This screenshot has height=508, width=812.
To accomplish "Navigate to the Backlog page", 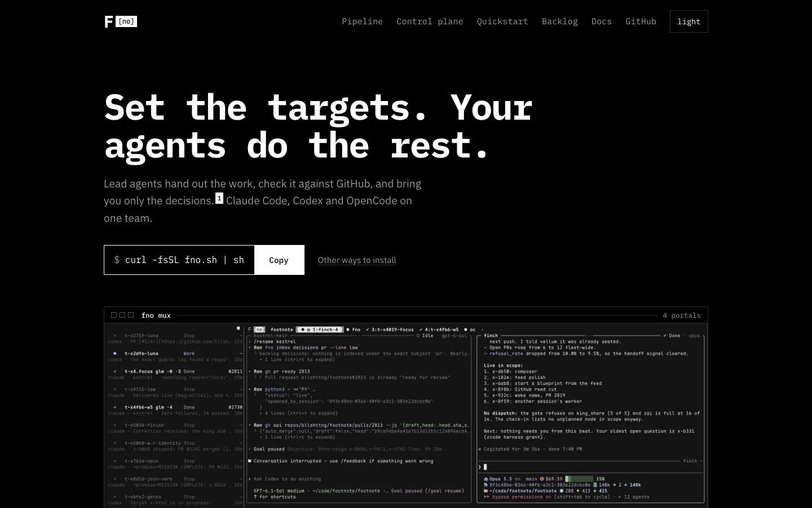I will (560, 21).
